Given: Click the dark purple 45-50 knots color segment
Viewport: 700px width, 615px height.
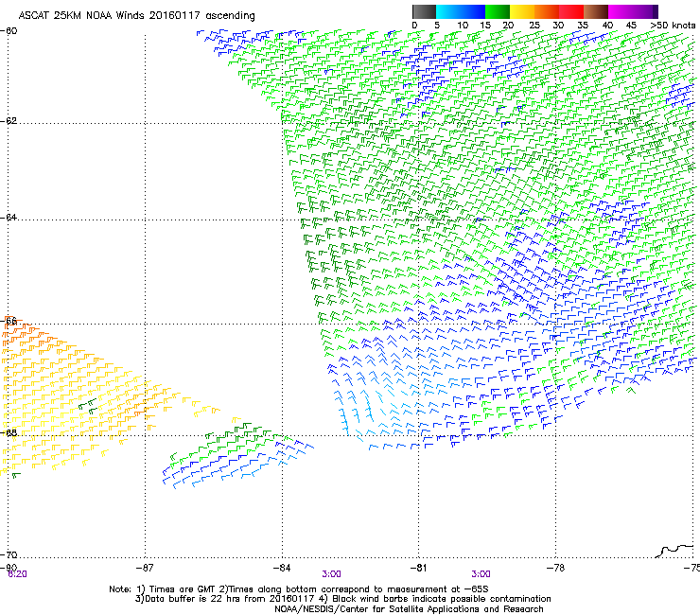Looking at the screenshot, I should 645,11.
